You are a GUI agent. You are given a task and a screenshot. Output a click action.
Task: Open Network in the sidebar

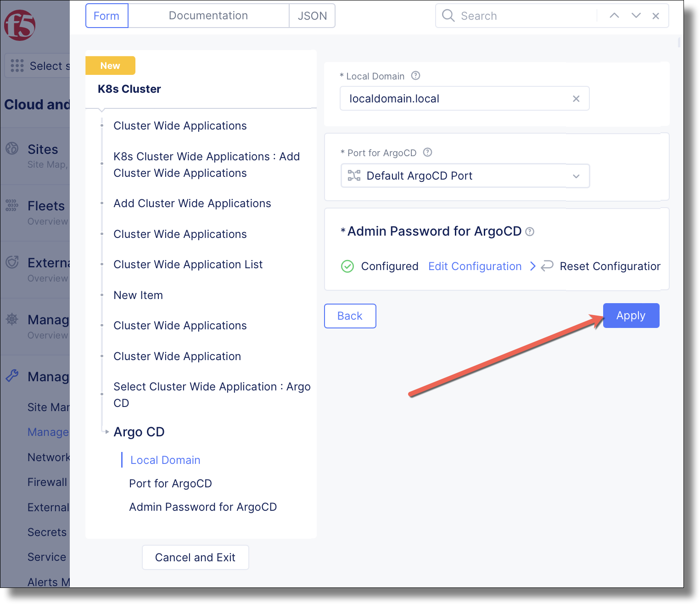click(x=49, y=457)
